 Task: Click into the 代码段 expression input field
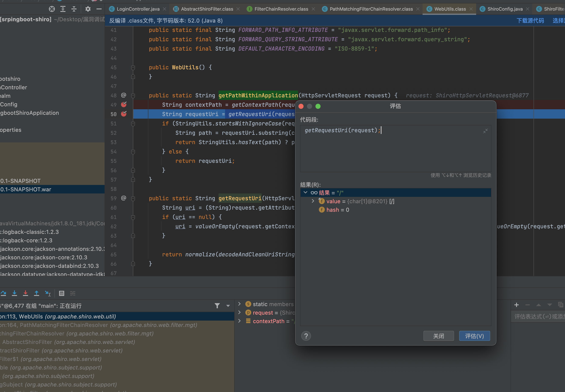(x=395, y=148)
